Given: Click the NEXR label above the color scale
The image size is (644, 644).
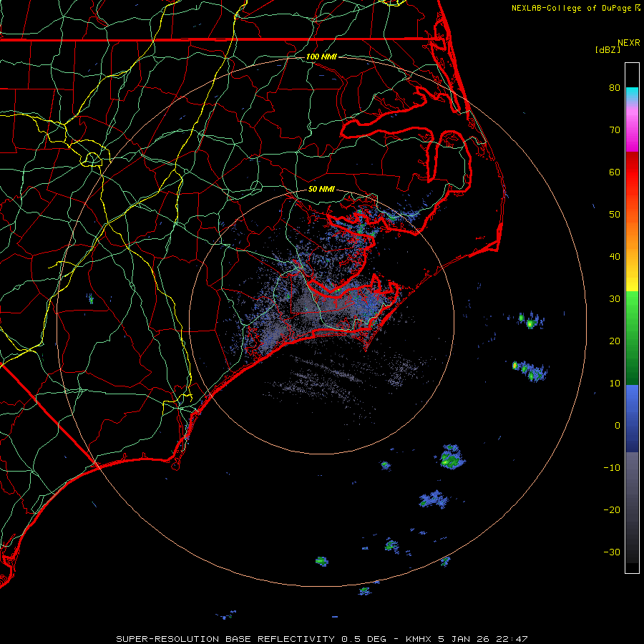Looking at the screenshot, I should [x=629, y=43].
